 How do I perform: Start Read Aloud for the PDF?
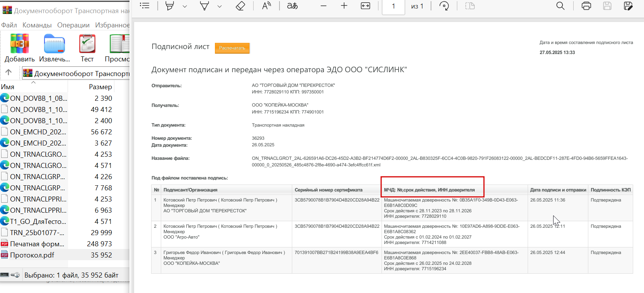(266, 6)
